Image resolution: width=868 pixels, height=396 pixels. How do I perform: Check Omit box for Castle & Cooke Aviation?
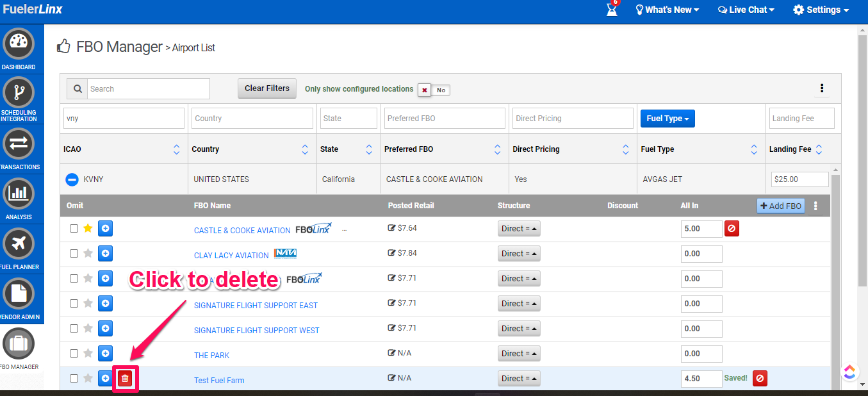pyautogui.click(x=74, y=228)
